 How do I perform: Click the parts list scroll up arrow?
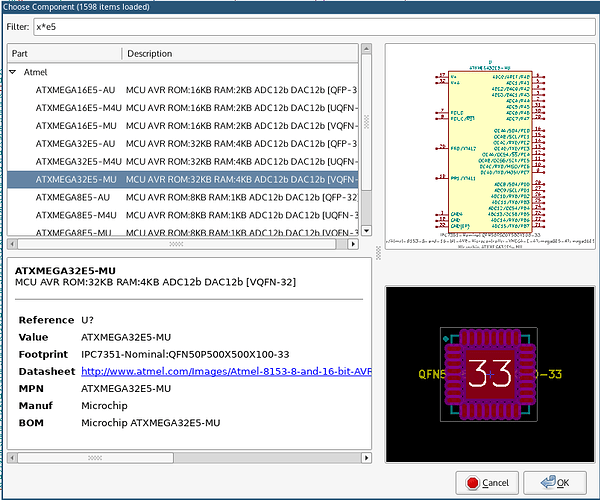click(366, 49)
